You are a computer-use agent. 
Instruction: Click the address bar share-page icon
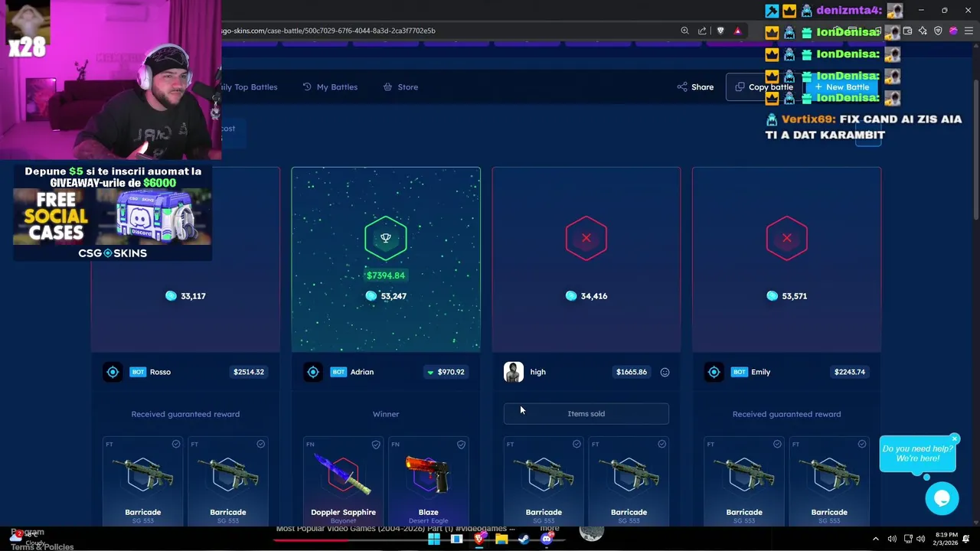[702, 31]
